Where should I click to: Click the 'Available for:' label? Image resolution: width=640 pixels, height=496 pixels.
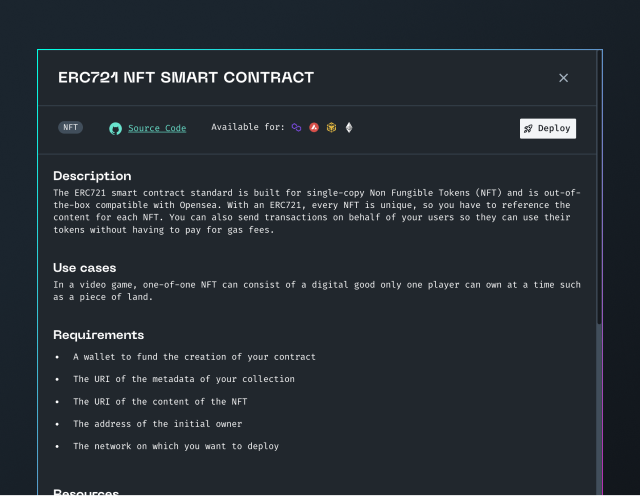click(x=248, y=127)
